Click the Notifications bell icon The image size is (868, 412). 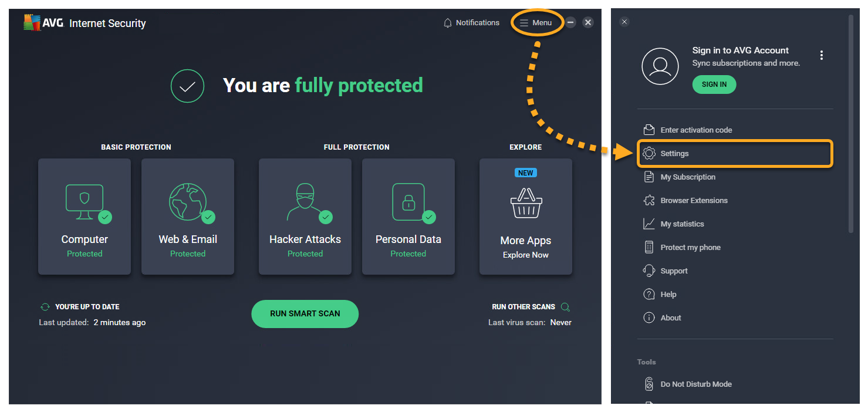coord(448,23)
